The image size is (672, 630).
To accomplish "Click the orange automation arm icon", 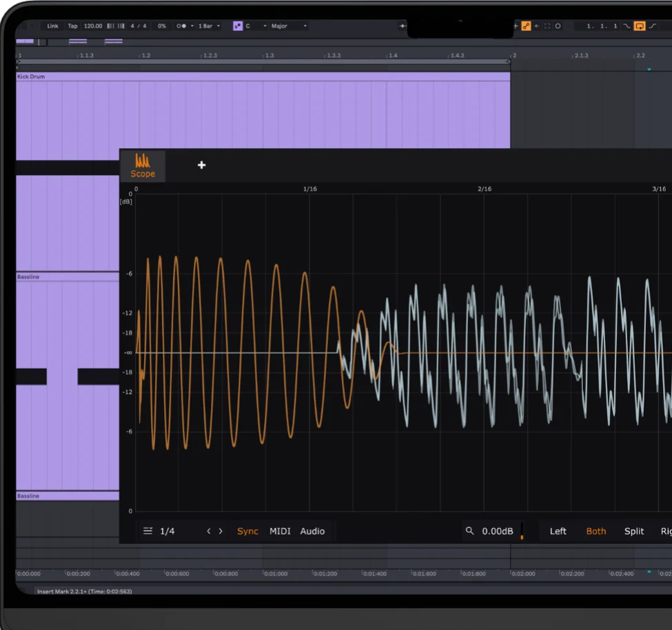I will (x=526, y=26).
